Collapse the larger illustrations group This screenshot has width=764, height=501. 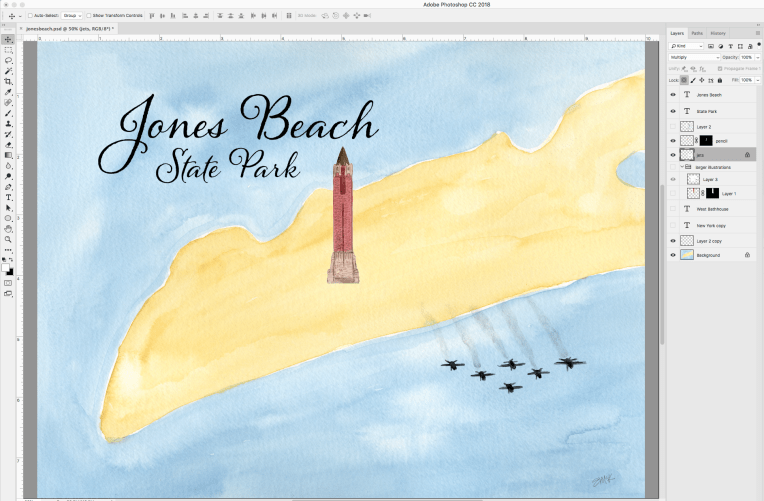682,167
